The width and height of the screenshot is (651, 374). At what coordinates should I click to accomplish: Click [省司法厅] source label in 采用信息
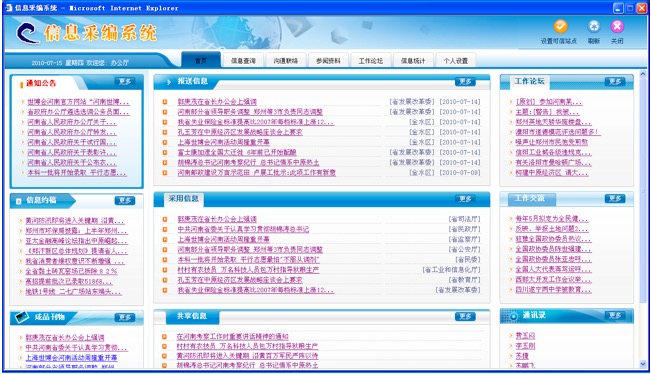point(464,219)
